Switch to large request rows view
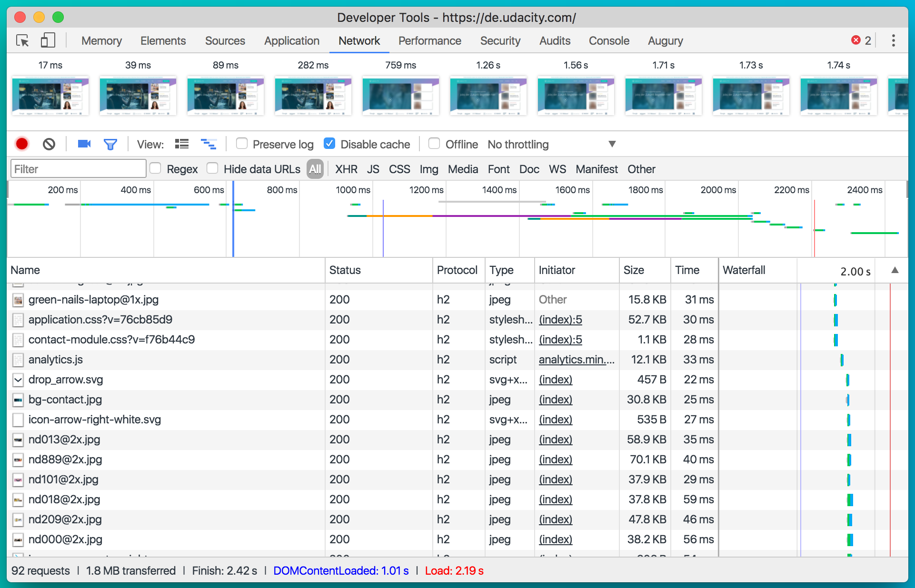 (x=182, y=144)
